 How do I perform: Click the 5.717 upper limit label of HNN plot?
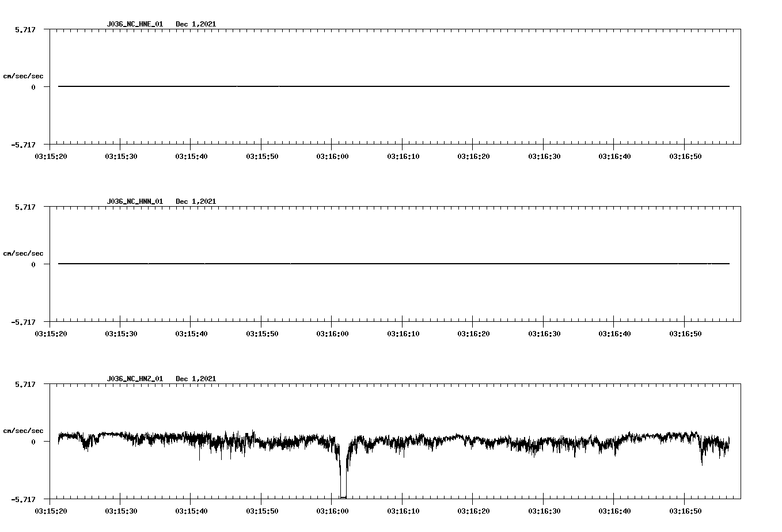click(x=25, y=207)
